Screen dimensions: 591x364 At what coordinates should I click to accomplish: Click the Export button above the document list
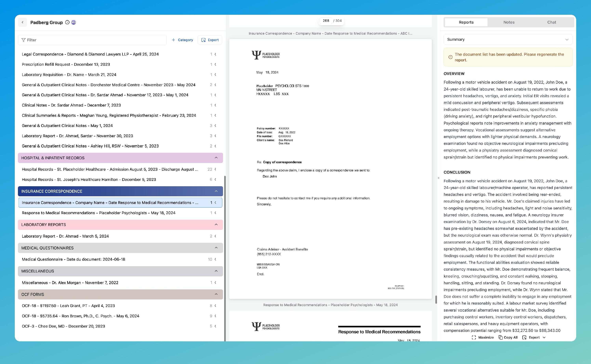coord(210,40)
